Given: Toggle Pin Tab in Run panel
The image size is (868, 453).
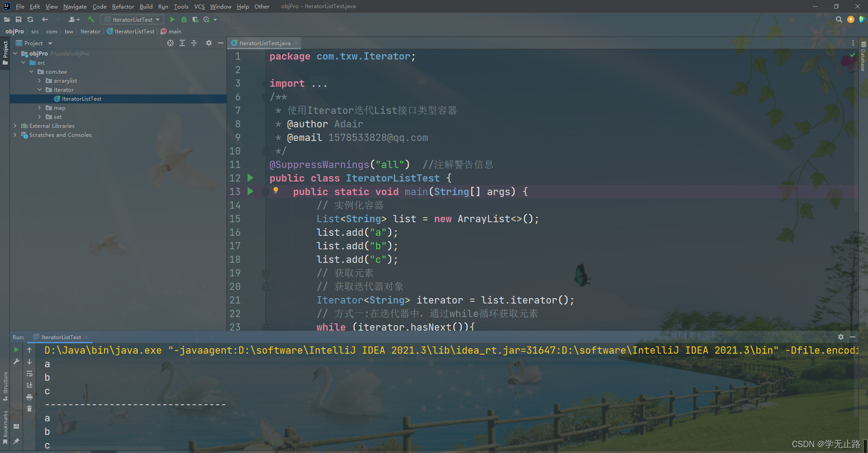Looking at the screenshot, I should [16, 441].
